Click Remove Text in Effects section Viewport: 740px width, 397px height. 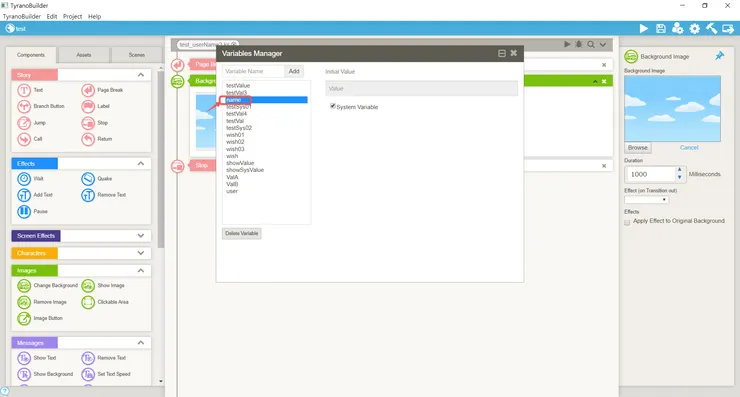pyautogui.click(x=88, y=195)
